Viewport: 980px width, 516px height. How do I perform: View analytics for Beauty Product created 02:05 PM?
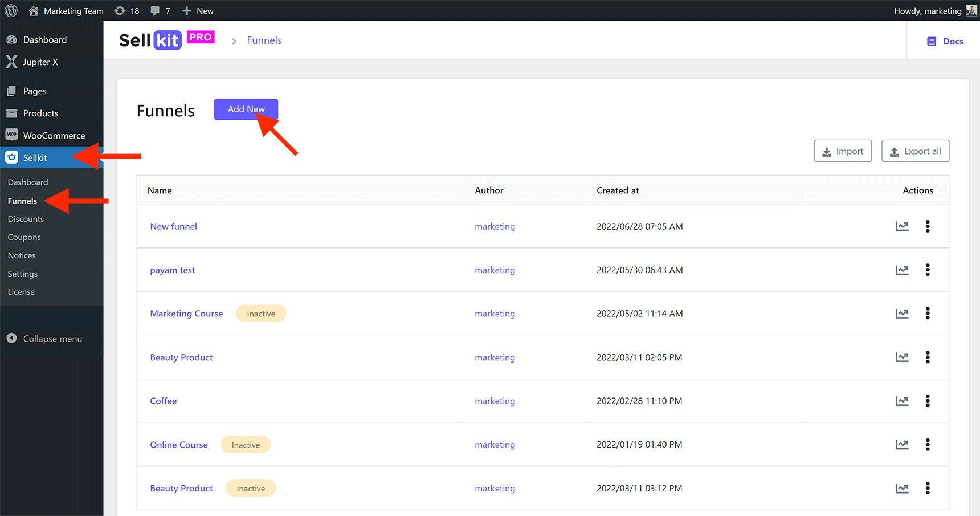pyautogui.click(x=902, y=357)
